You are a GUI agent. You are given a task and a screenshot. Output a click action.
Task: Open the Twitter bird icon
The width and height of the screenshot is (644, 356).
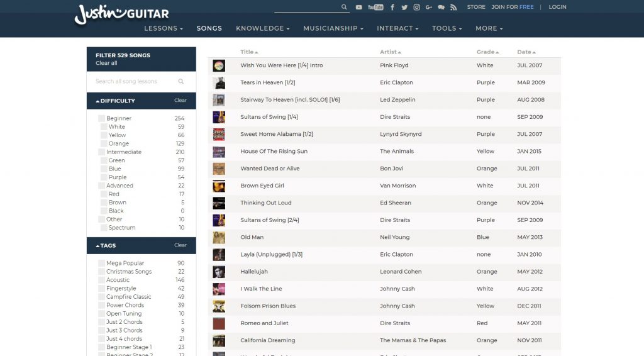pos(404,7)
